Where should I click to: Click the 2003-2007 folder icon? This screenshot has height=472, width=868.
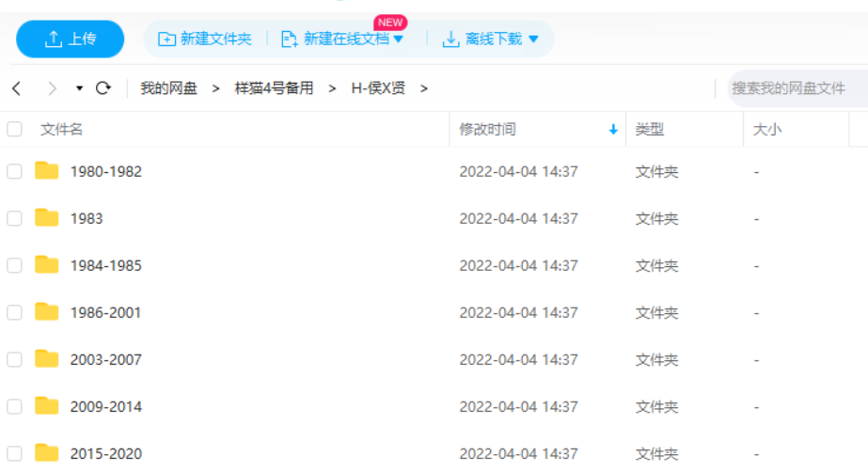point(46,359)
